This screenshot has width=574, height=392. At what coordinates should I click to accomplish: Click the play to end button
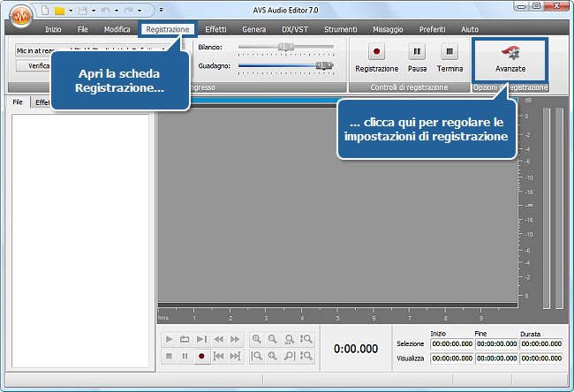click(201, 339)
